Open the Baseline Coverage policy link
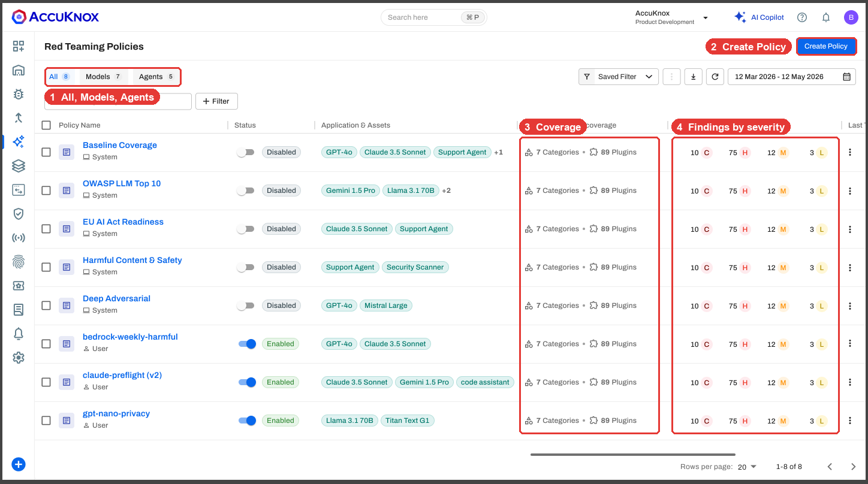Screen dimensions: 868x484 point(120,145)
